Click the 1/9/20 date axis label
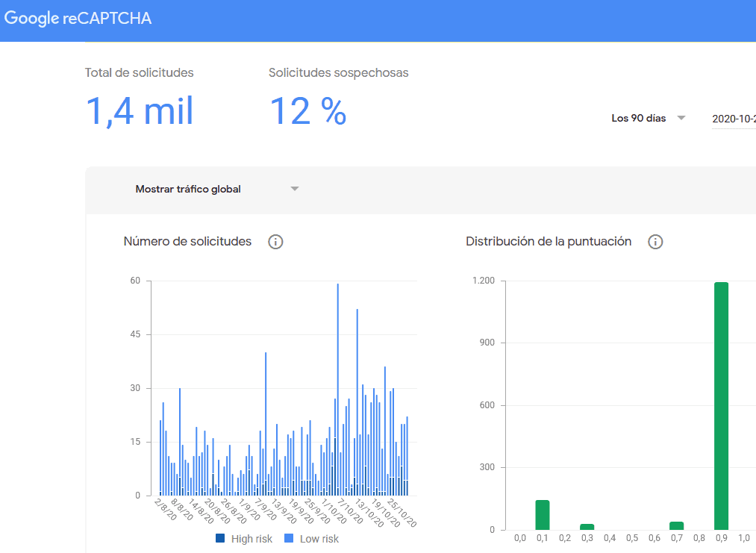 (x=249, y=510)
